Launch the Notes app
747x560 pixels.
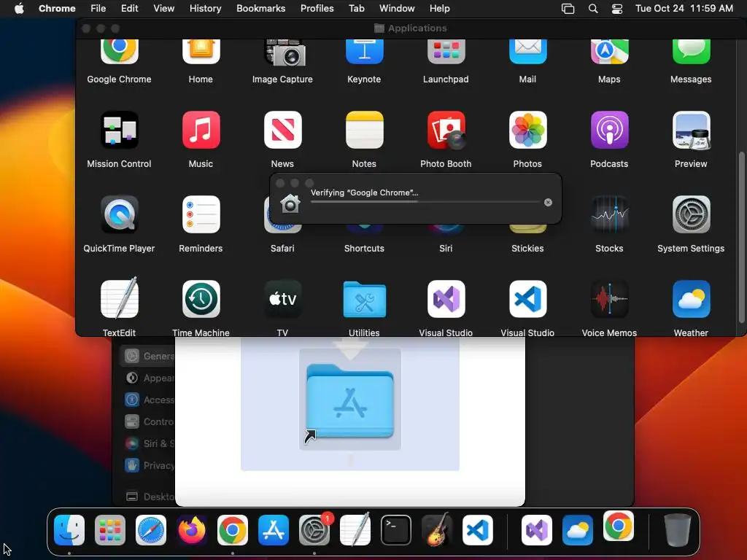365,130
